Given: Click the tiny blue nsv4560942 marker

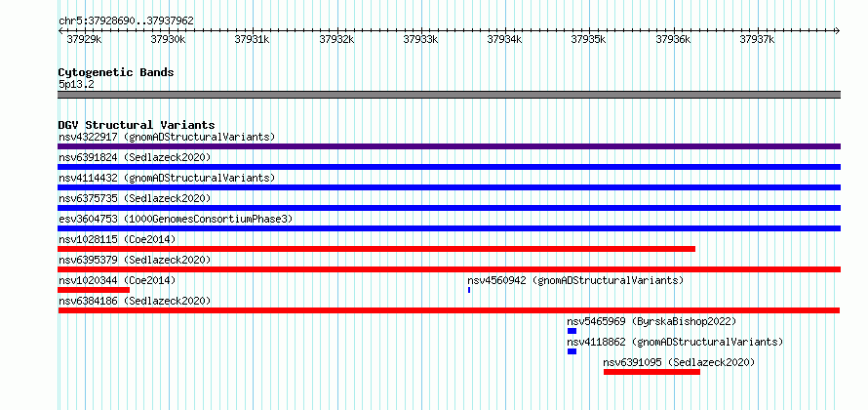Looking at the screenshot, I should 469,290.
